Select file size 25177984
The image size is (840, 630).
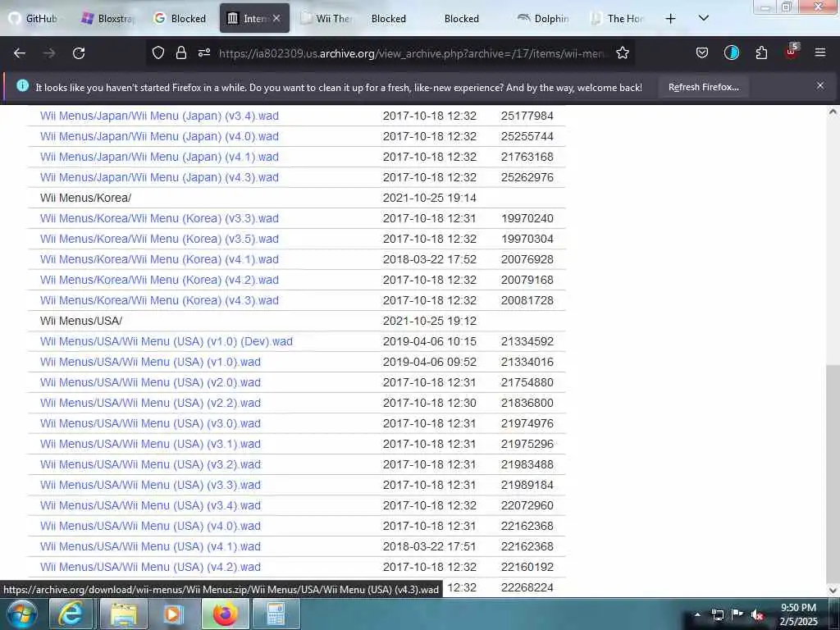[x=527, y=116]
